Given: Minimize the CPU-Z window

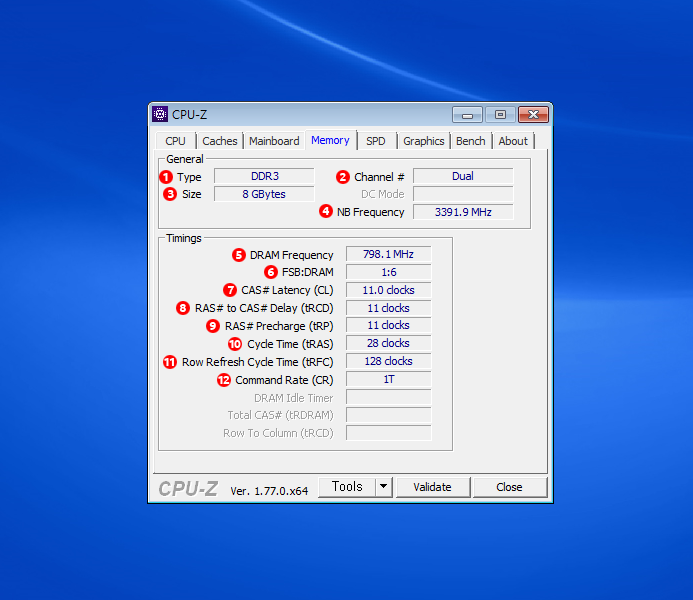Looking at the screenshot, I should coord(467,114).
